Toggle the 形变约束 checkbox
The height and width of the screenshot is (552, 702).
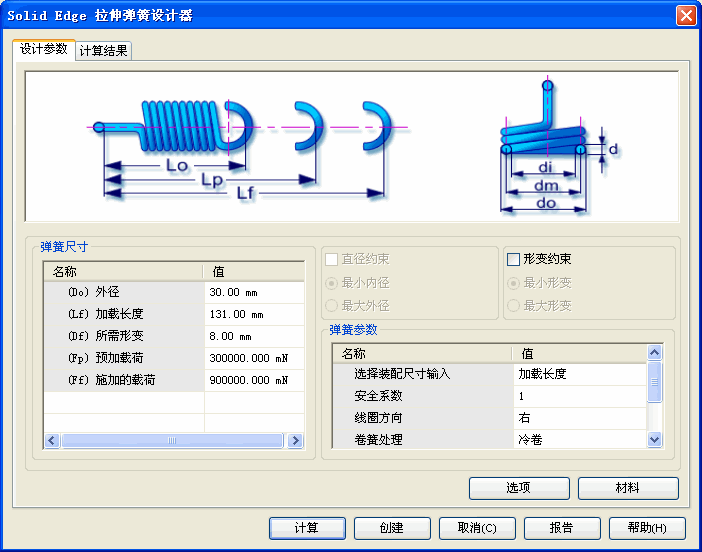(x=514, y=259)
